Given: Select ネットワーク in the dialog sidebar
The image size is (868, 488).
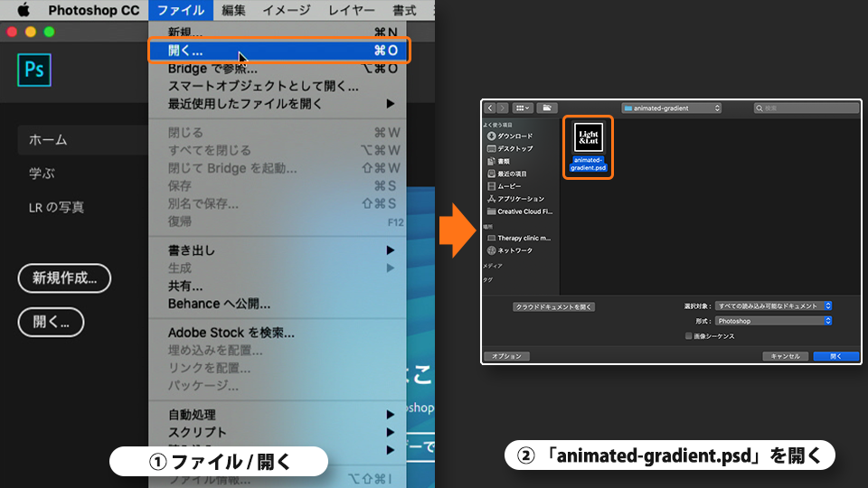Looking at the screenshot, I should [510, 250].
